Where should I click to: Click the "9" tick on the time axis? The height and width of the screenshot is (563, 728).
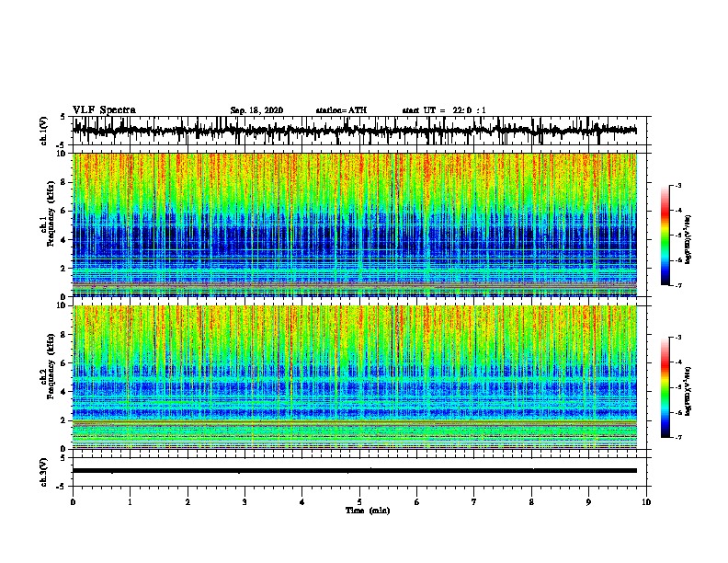(x=588, y=501)
